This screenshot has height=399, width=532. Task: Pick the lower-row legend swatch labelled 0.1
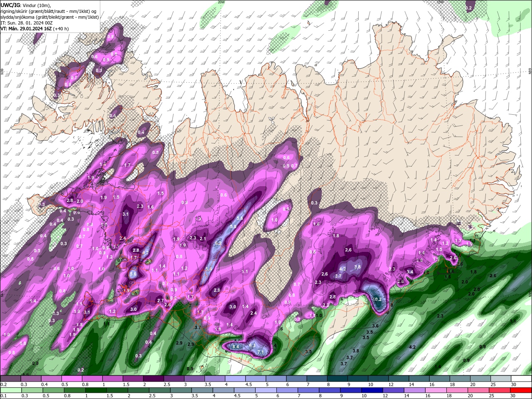coord(10,390)
